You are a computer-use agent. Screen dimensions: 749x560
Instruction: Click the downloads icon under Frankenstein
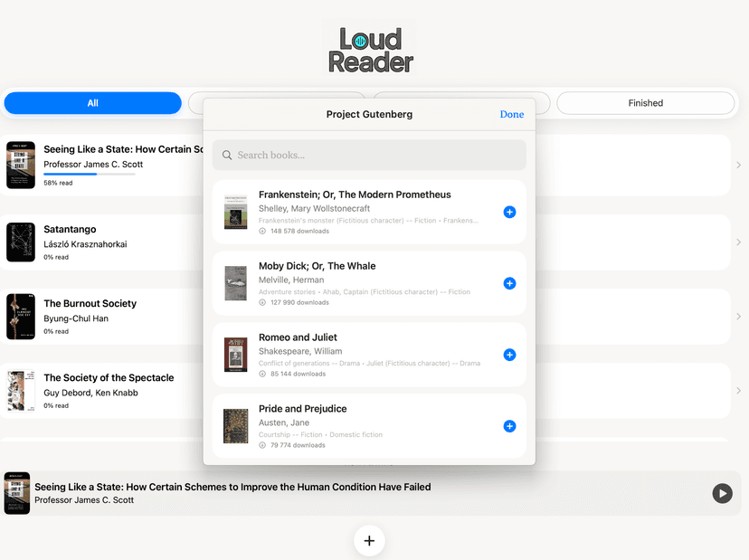pyautogui.click(x=263, y=231)
